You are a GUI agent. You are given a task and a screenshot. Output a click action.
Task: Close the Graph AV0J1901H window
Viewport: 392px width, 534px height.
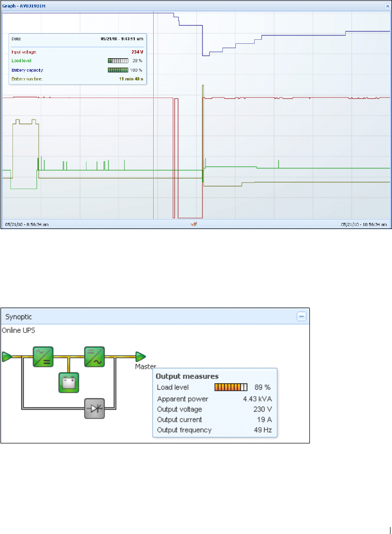(387, 6)
